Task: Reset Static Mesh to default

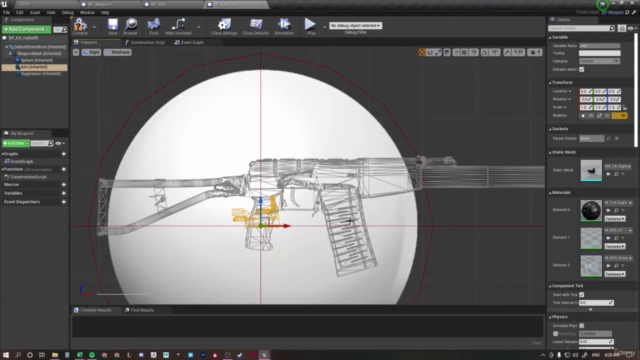Action: [623, 174]
